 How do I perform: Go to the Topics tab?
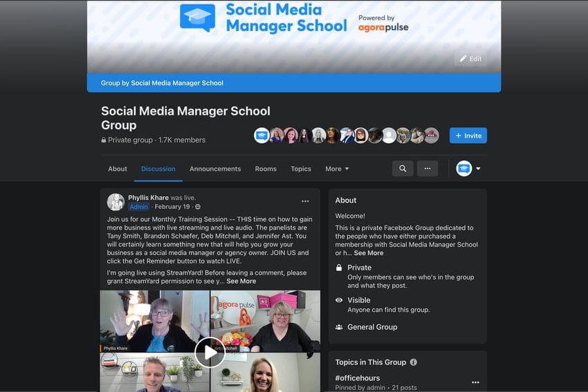[301, 169]
